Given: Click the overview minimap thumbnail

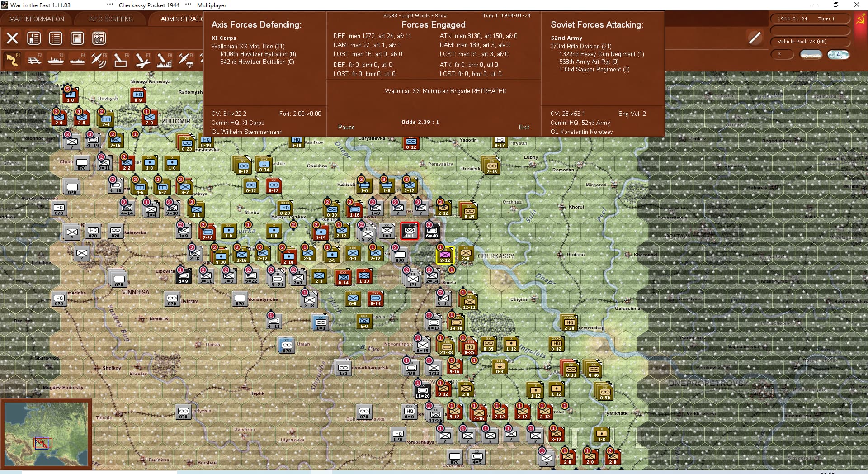Looking at the screenshot, I should (46, 433).
